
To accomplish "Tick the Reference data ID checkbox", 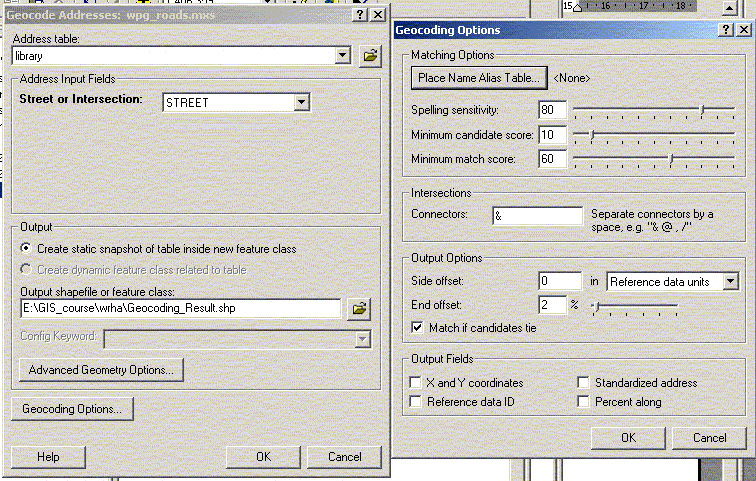I will tap(416, 402).
